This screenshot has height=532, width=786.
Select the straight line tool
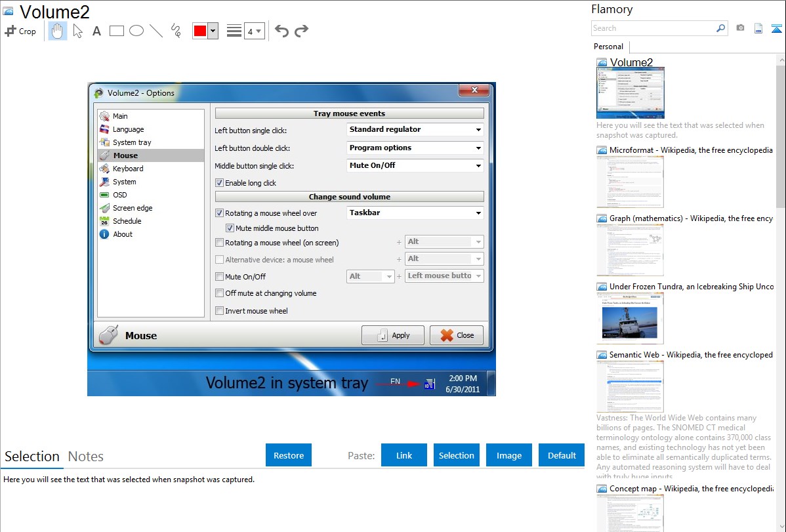(156, 31)
